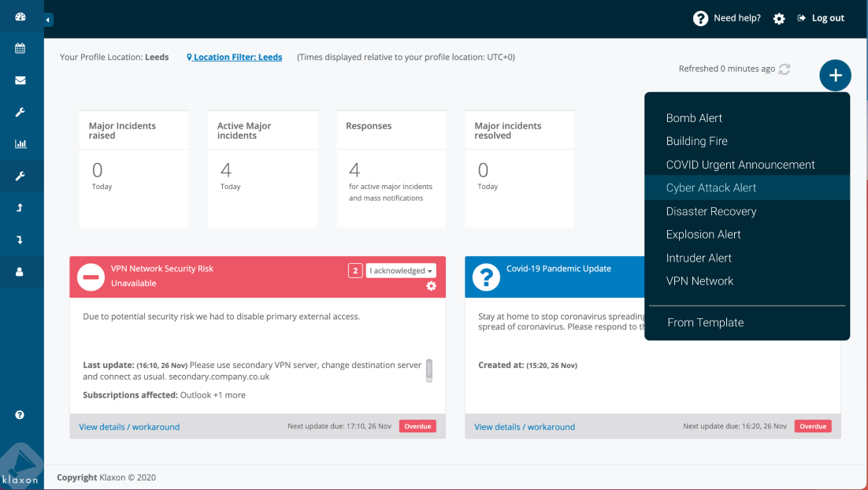The height and width of the screenshot is (490, 868).
Task: Click the refresh arrows icon
Action: point(784,69)
